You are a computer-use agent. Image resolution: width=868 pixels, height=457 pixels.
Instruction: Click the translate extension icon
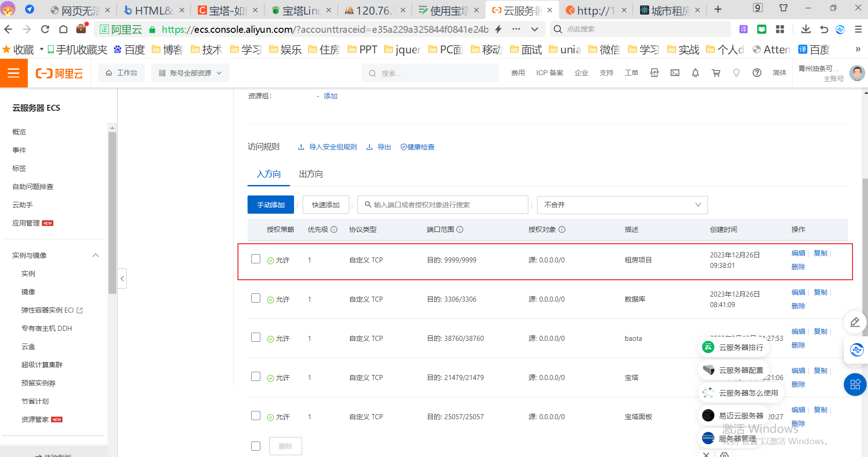744,29
